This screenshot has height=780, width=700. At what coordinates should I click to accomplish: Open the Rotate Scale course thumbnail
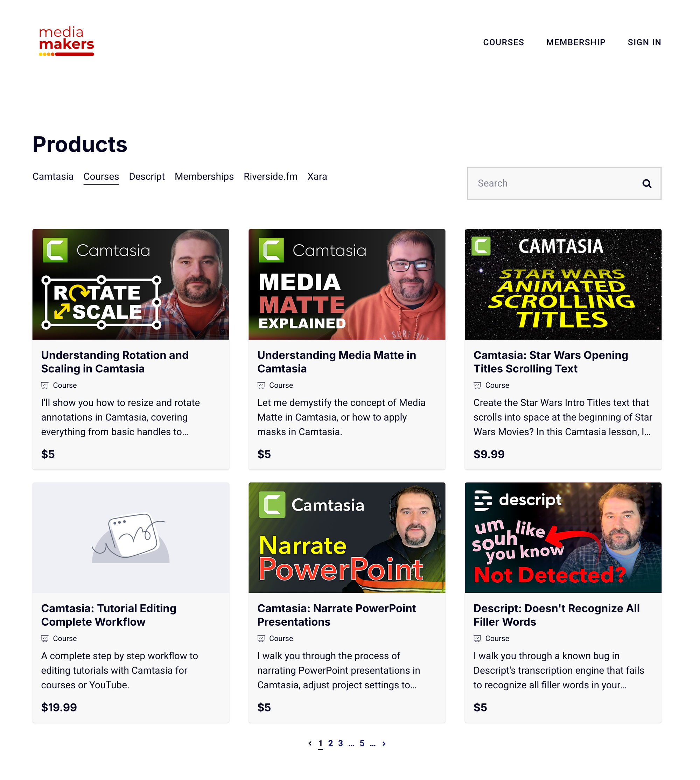(131, 284)
